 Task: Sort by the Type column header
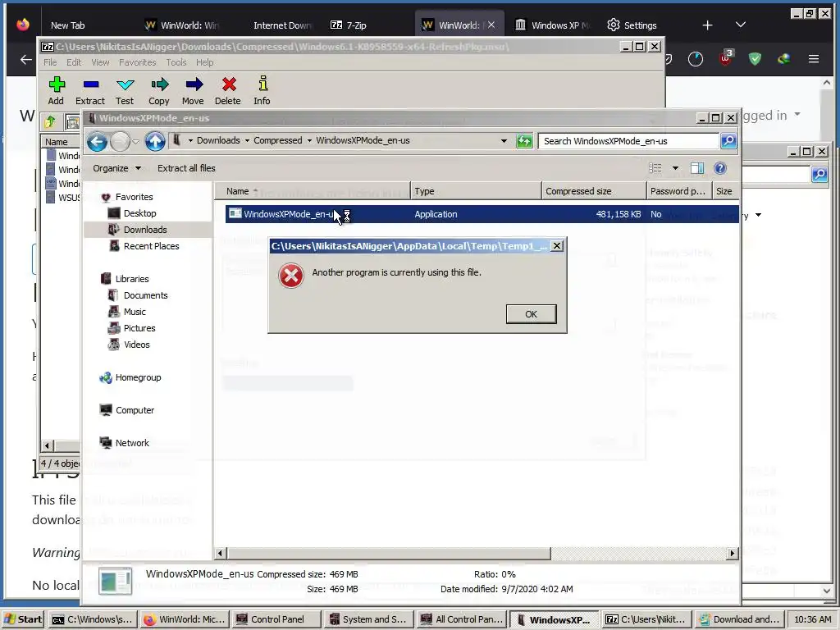(x=476, y=191)
